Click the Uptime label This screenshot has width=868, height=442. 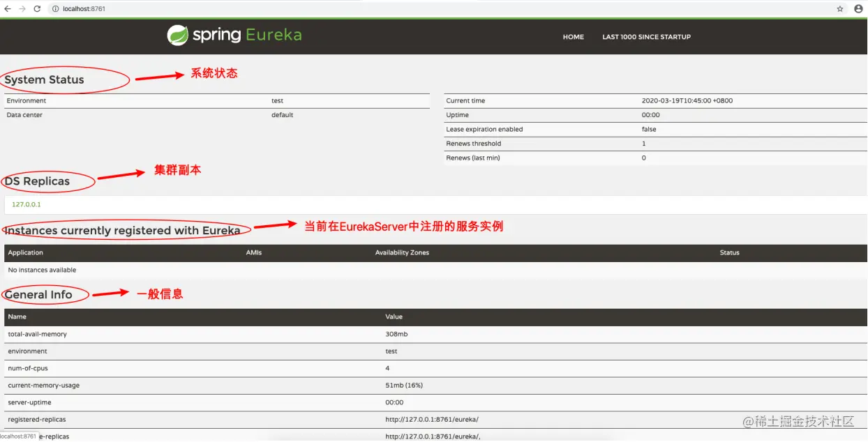458,115
